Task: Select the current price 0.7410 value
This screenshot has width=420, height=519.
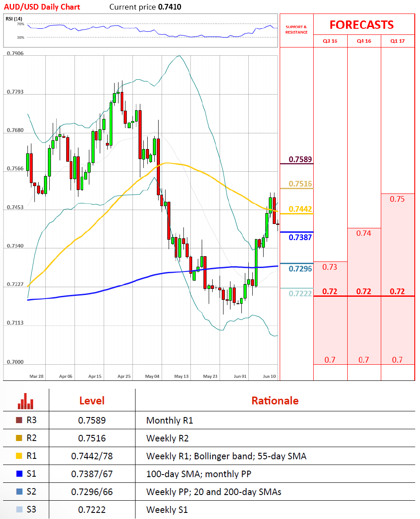Action: click(169, 7)
